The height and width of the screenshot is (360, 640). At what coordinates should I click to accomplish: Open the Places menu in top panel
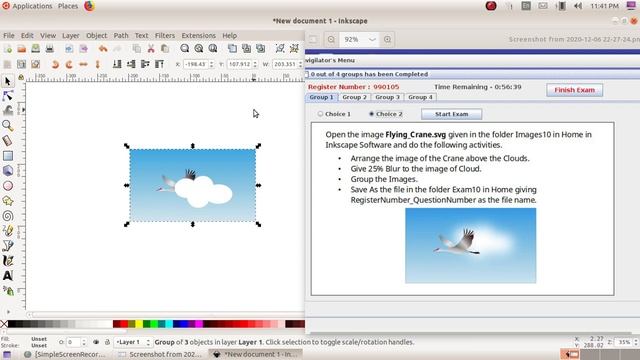tap(68, 6)
